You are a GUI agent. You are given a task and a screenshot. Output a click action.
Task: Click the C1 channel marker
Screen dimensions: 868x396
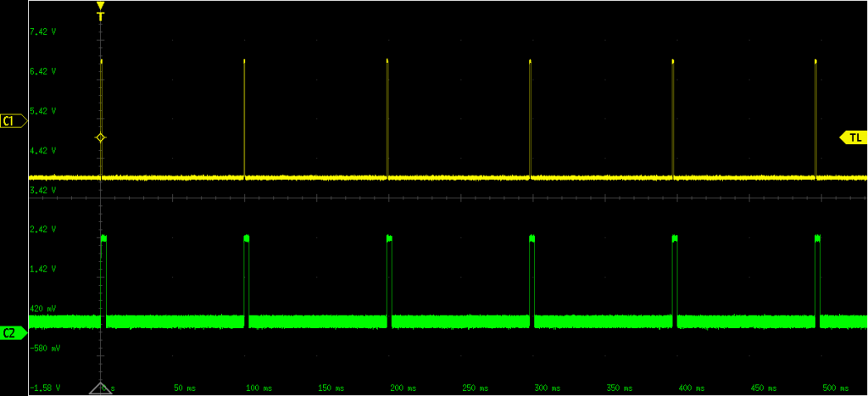click(x=13, y=121)
